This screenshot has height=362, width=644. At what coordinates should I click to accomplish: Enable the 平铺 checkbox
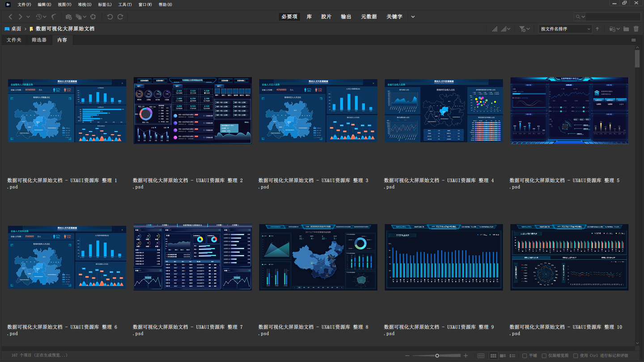525,356
